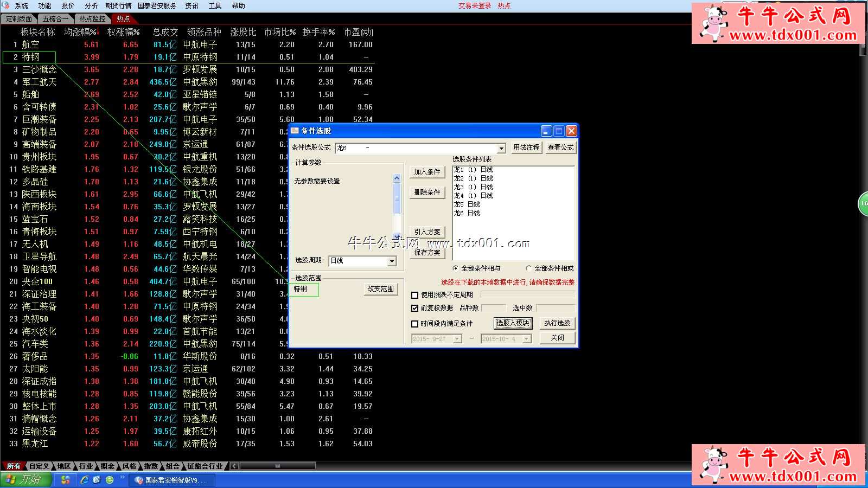The height and width of the screenshot is (488, 868).
Task: Open 选股周期 dropdown showing 日线
Action: tap(392, 261)
